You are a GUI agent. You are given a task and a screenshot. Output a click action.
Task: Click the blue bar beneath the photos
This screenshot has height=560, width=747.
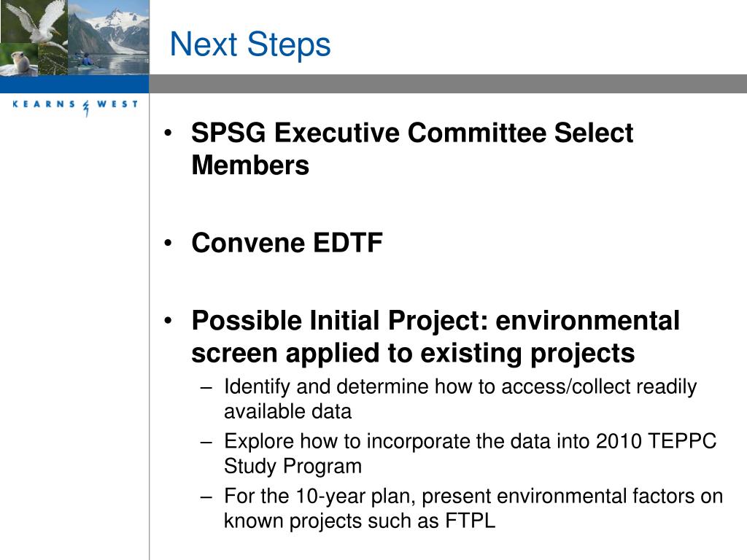pos(74,85)
